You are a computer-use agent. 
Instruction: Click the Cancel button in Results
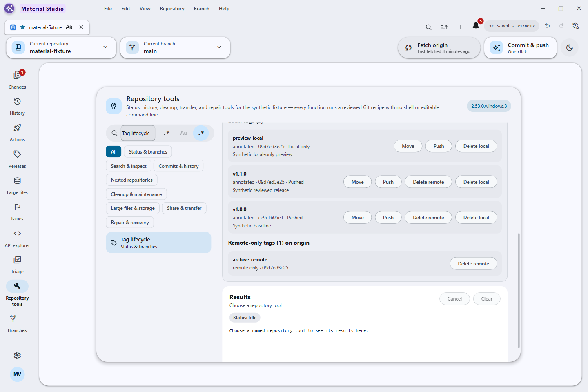(x=454, y=299)
